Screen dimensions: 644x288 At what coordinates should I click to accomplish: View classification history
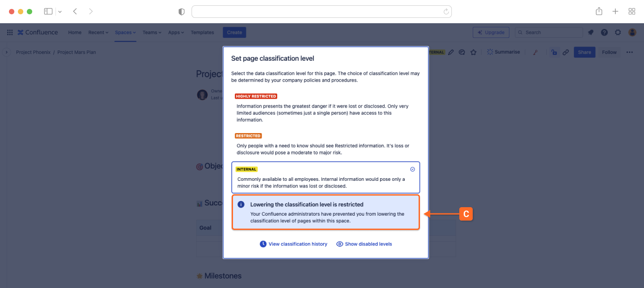[x=293, y=244]
